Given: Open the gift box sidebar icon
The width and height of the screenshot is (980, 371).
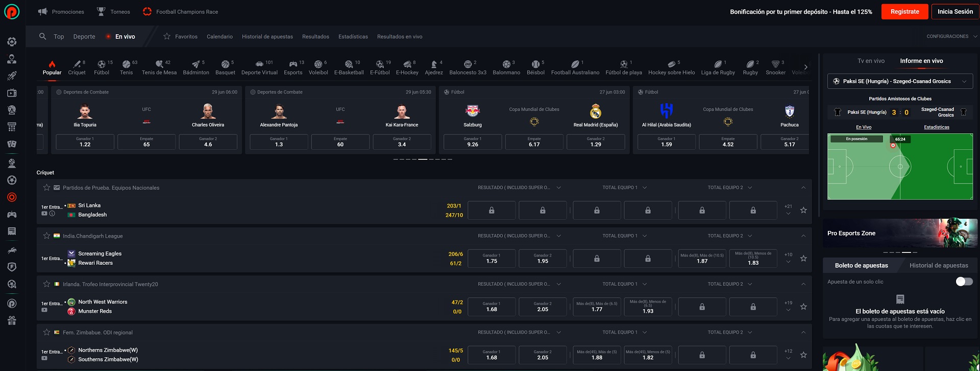Looking at the screenshot, I should 12,320.
